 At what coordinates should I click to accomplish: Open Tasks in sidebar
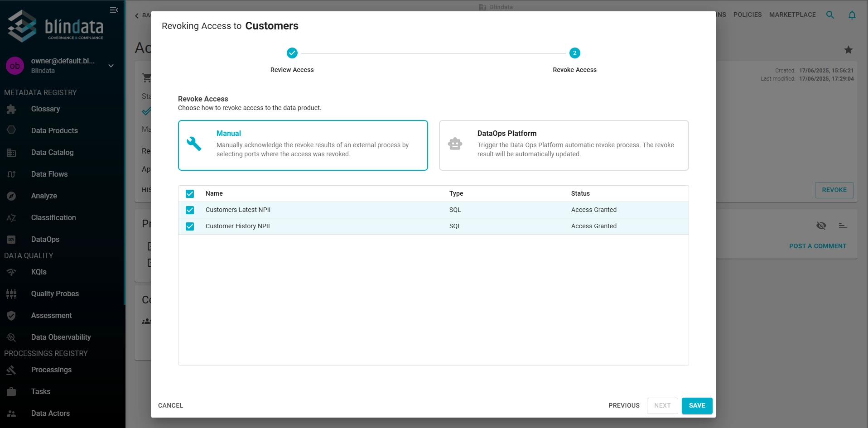tap(41, 392)
